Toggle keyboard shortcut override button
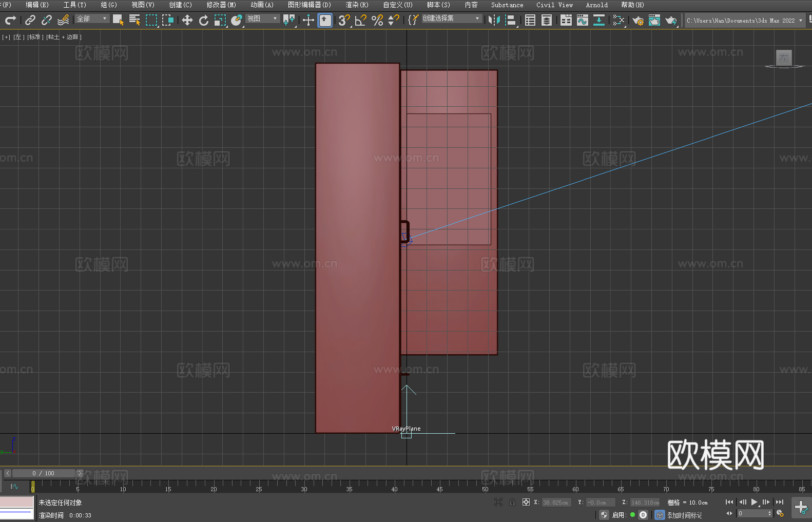The height and width of the screenshot is (522, 812). 325,20
